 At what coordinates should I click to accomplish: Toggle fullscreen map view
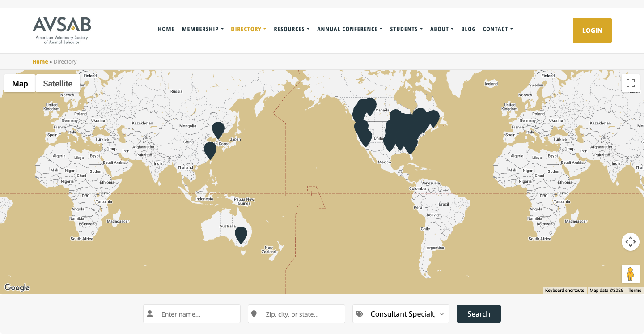point(631,83)
